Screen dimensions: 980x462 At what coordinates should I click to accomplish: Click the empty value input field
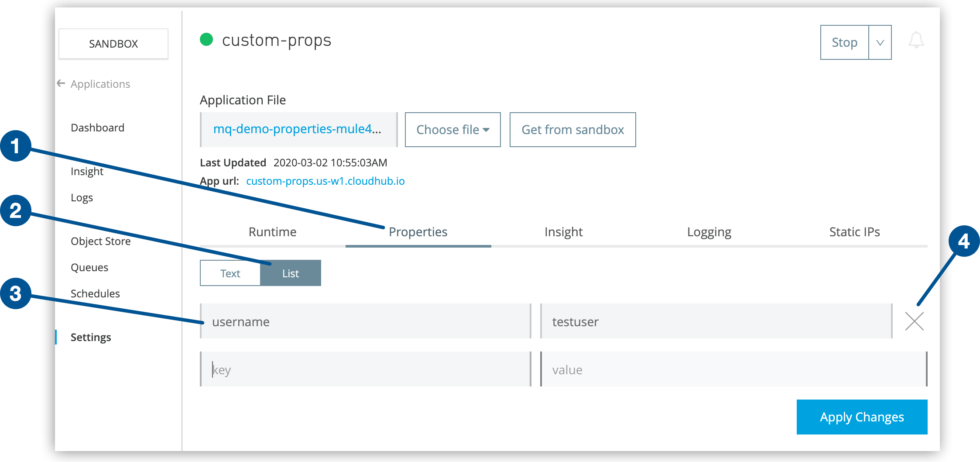pyautogui.click(x=733, y=370)
